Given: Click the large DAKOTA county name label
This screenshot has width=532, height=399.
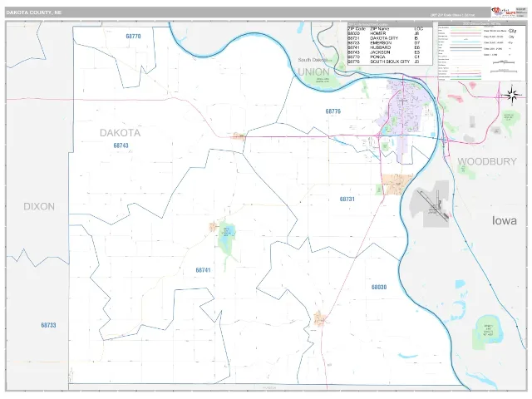Looking at the screenshot, I should click(x=120, y=133).
